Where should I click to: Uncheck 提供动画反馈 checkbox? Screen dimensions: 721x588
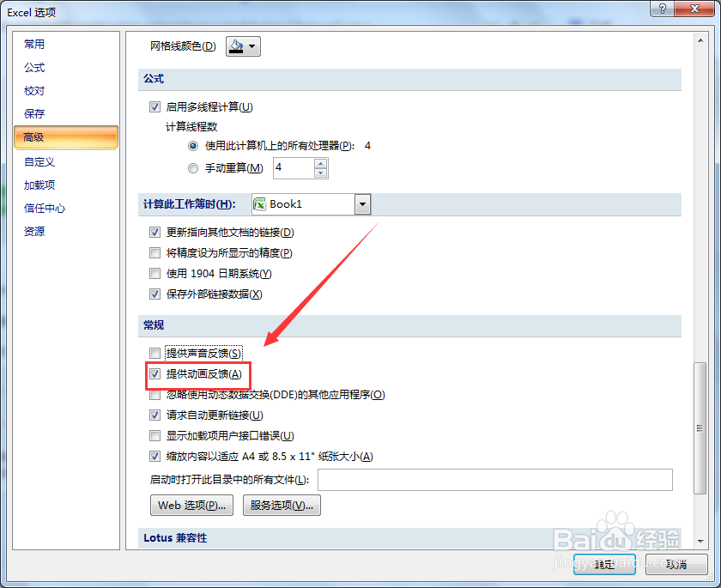[155, 374]
